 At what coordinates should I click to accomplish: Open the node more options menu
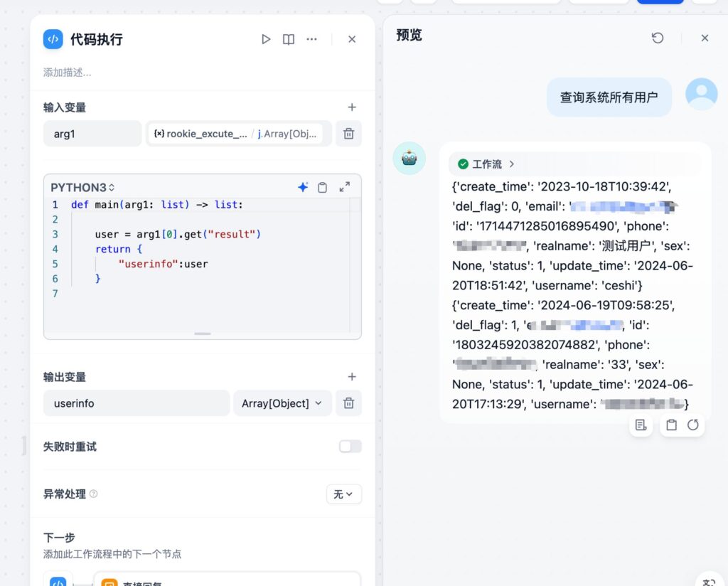tap(311, 39)
